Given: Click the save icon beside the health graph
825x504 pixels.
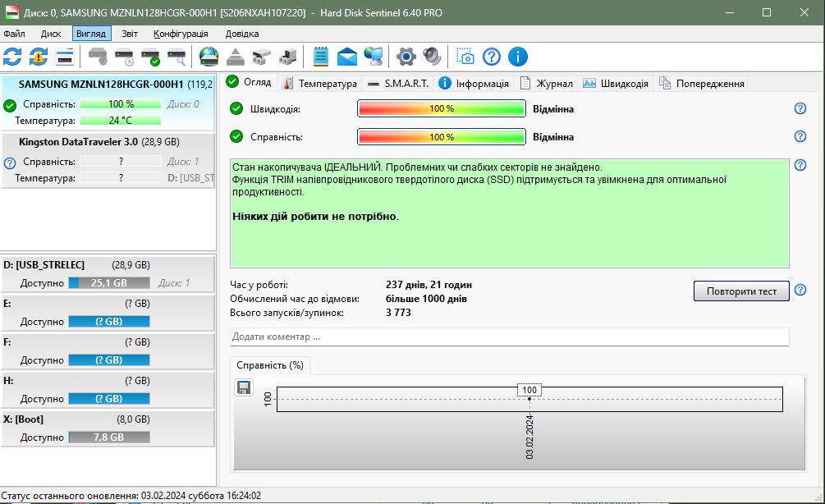Looking at the screenshot, I should click(x=244, y=387).
